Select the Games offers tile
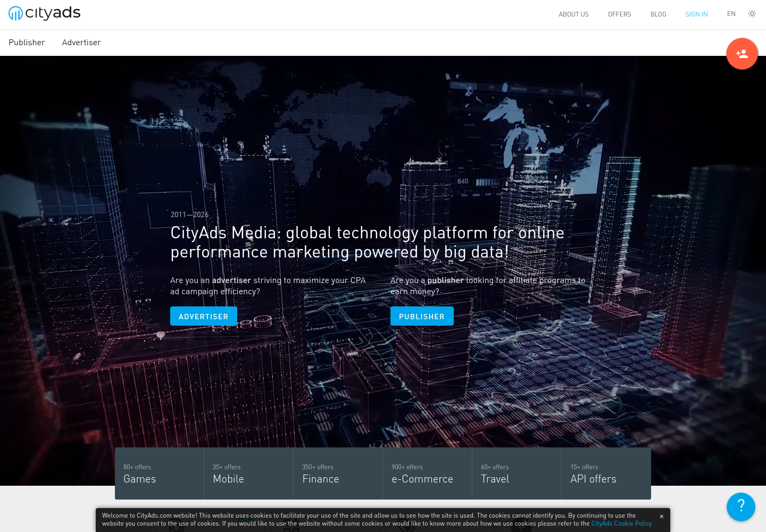This screenshot has width=766, height=532. 160,473
